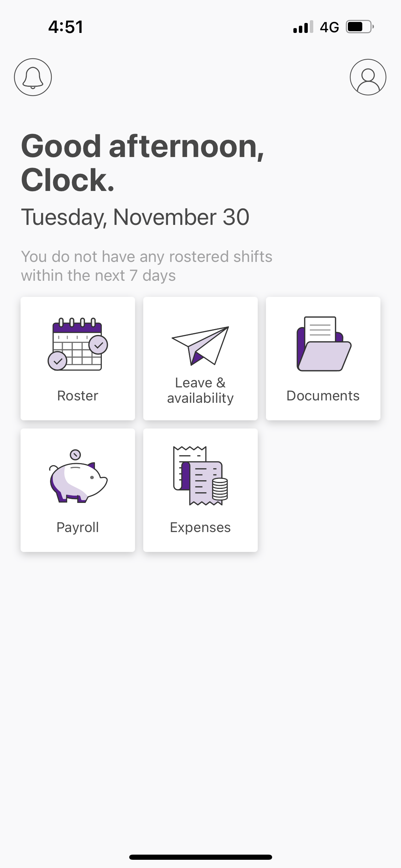Select the Payroll text label

click(78, 527)
